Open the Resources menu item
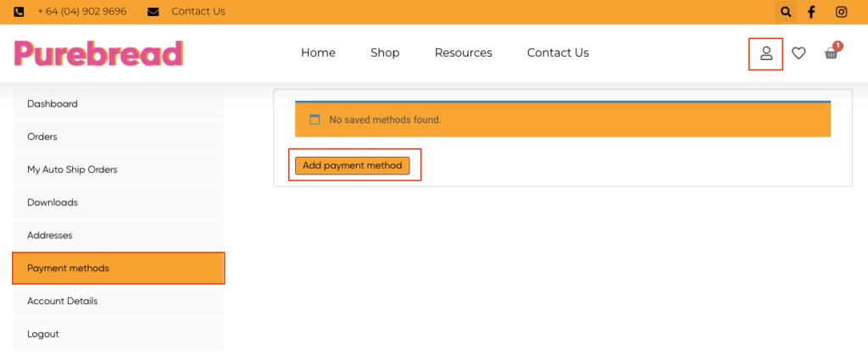 (464, 53)
